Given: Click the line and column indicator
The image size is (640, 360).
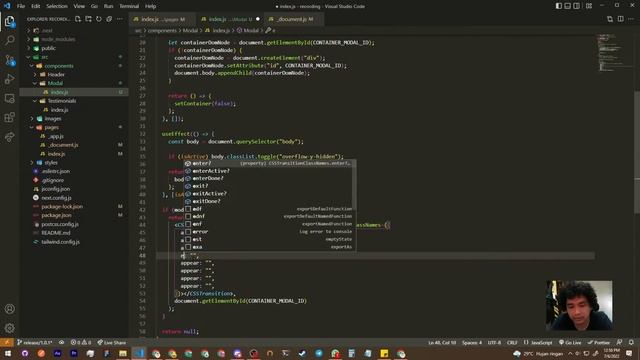Looking at the screenshot, I should (x=442, y=342).
